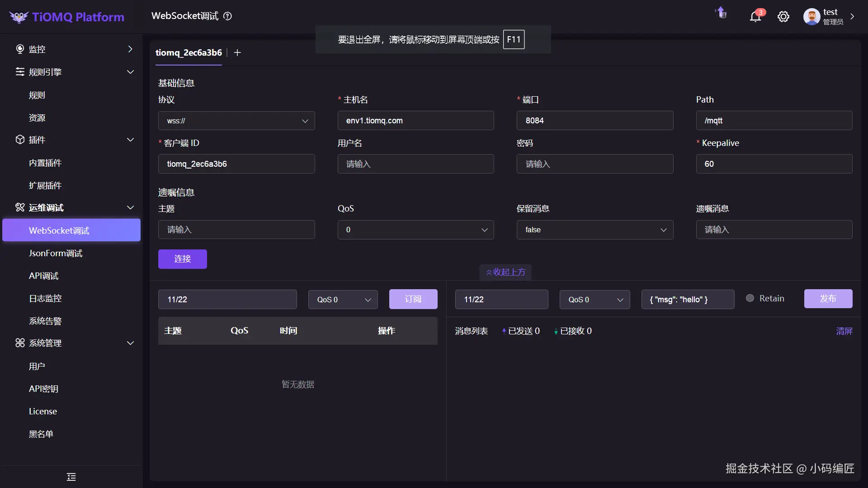Click the 清屏 clear screen link
The image size is (868, 488).
click(844, 331)
